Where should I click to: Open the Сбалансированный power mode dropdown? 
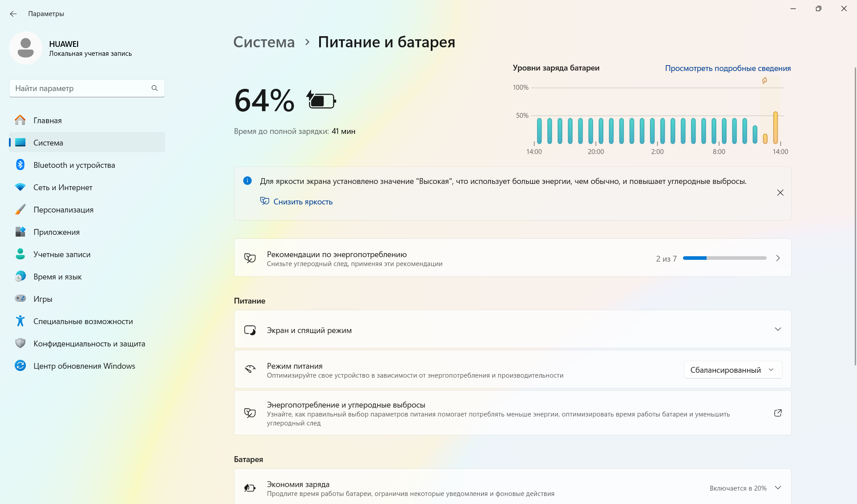click(x=733, y=370)
